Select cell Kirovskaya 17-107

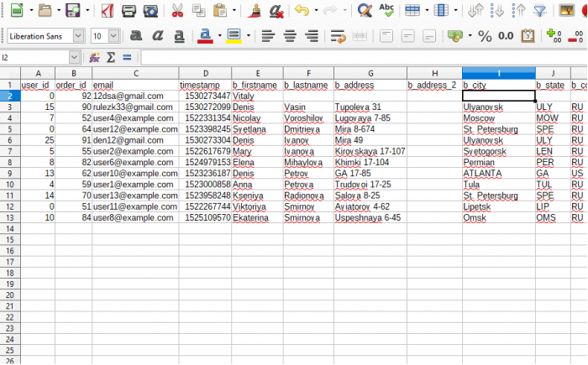(370, 151)
